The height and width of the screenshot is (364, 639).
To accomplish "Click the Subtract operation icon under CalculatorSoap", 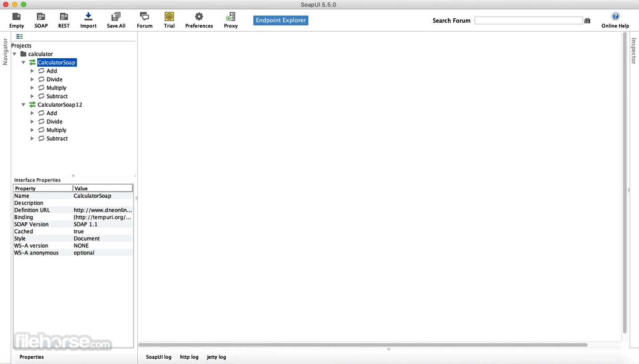I will click(41, 96).
